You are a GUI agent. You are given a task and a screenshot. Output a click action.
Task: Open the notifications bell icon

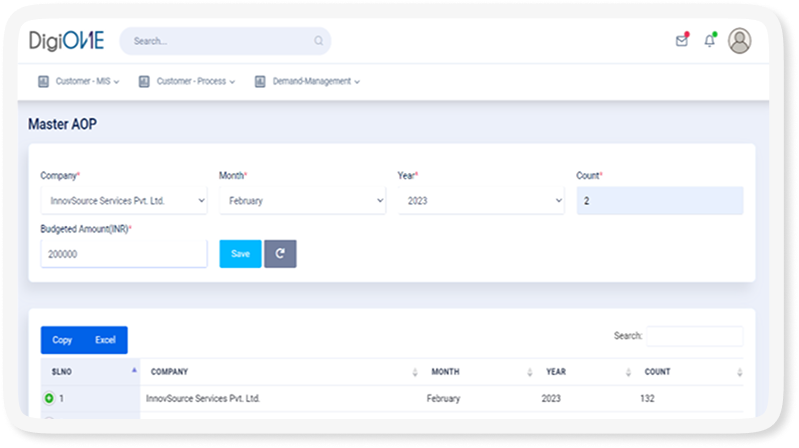coord(710,41)
